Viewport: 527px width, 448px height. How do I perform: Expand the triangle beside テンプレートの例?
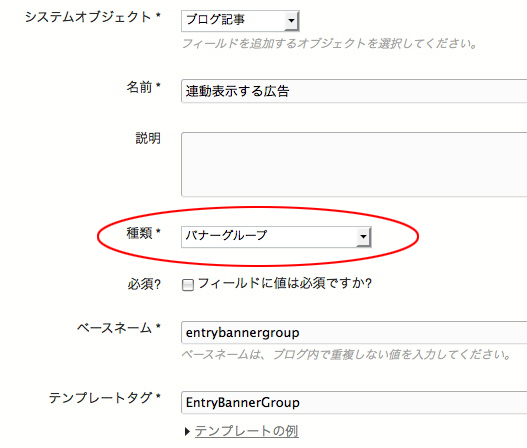click(x=188, y=431)
